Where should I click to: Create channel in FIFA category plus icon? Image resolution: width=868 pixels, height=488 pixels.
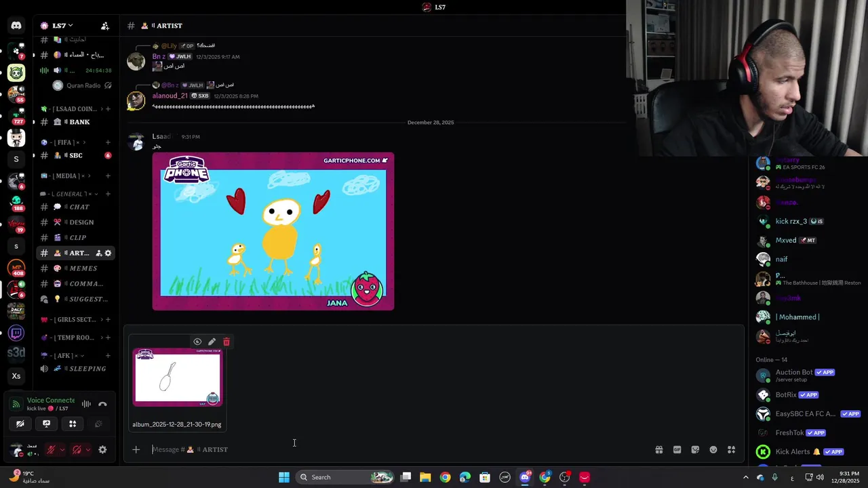coord(108,142)
